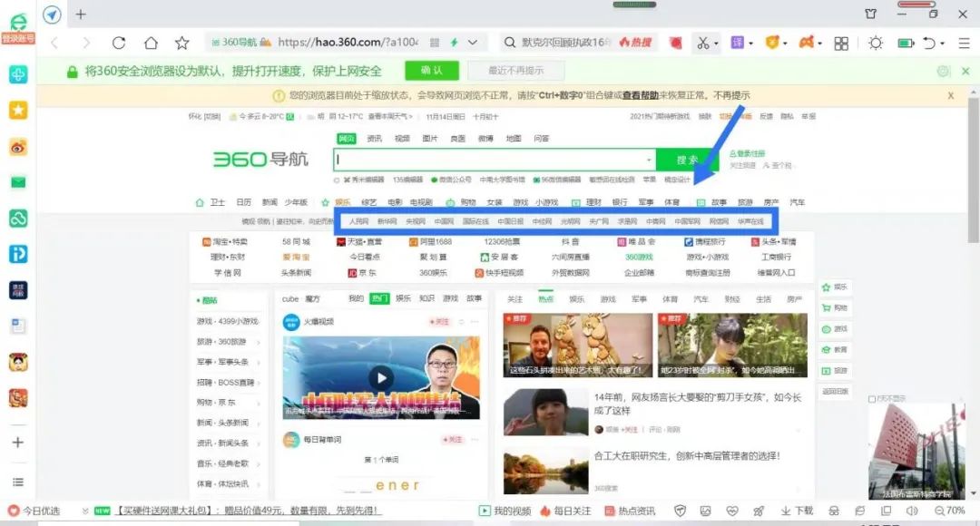
Task: Open the green mail sidebar icon
Action: tap(18, 182)
